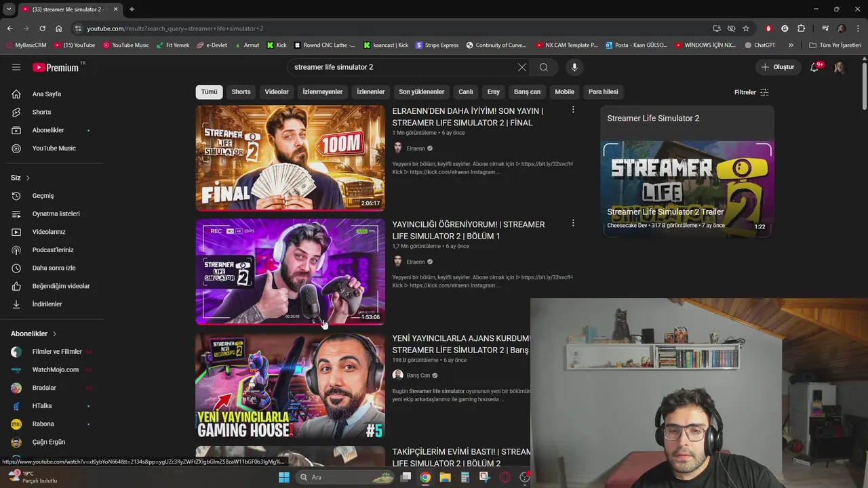The image size is (868, 488).
Task: Open the browser home page button
Action: coord(58,28)
